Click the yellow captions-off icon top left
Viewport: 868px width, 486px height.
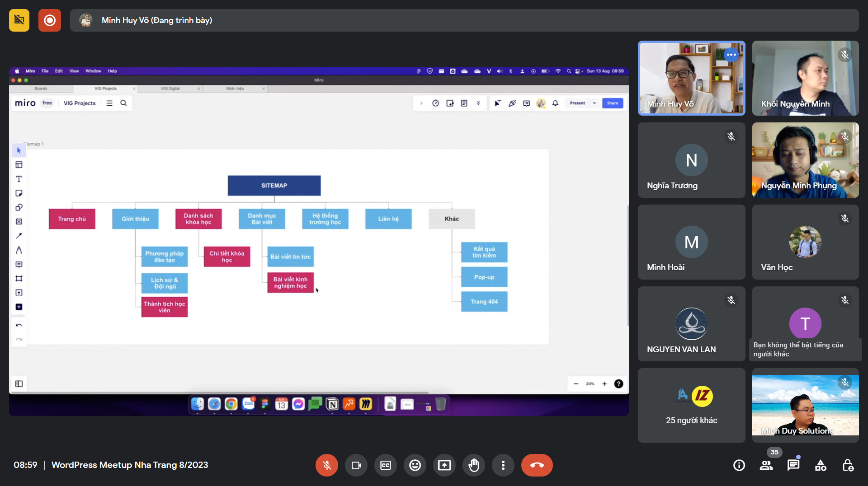[x=19, y=20]
